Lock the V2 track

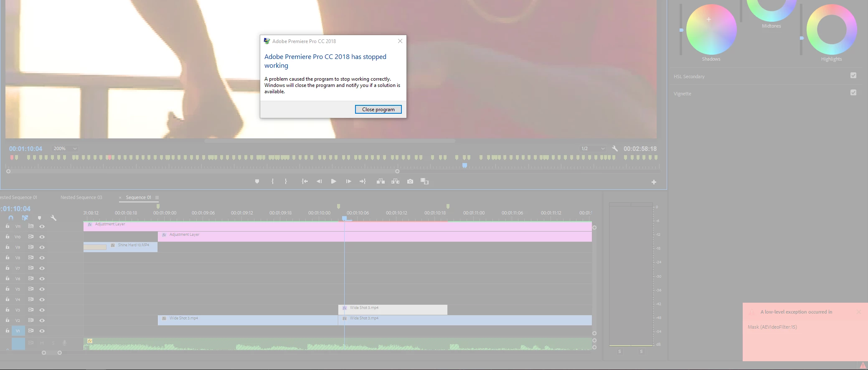click(8, 320)
